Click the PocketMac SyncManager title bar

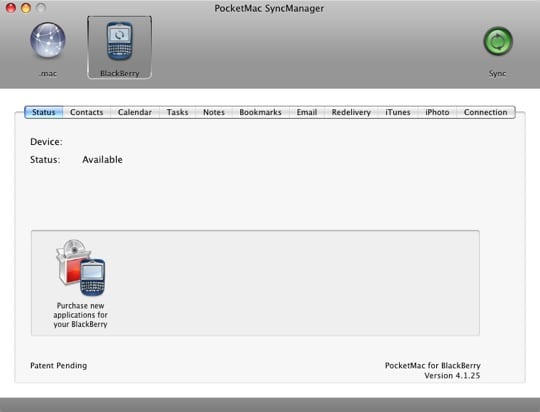click(x=269, y=8)
